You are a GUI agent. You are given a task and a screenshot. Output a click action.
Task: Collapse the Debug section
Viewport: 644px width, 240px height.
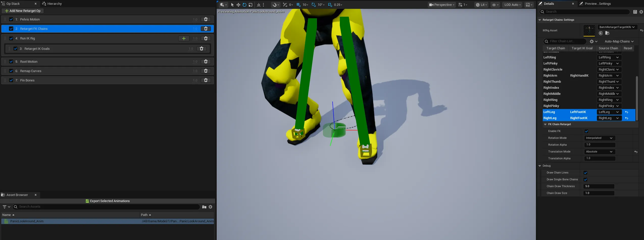click(540, 166)
